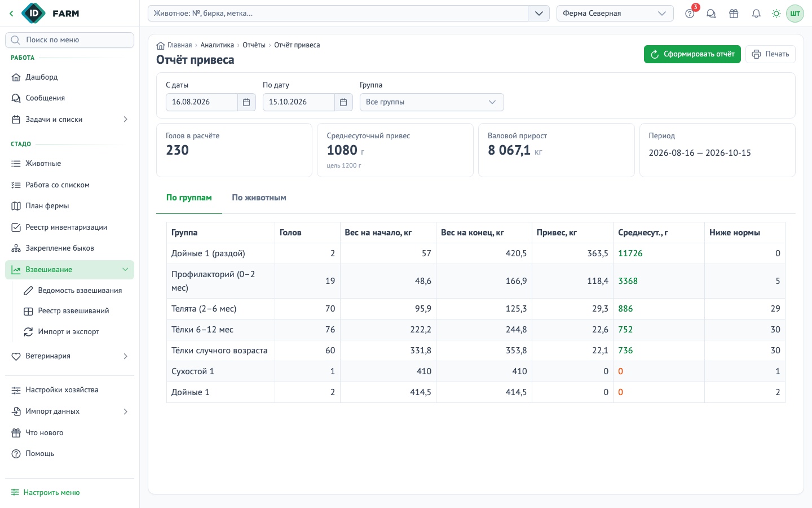Collapse the sidebar using the back arrow

pyautogui.click(x=11, y=14)
